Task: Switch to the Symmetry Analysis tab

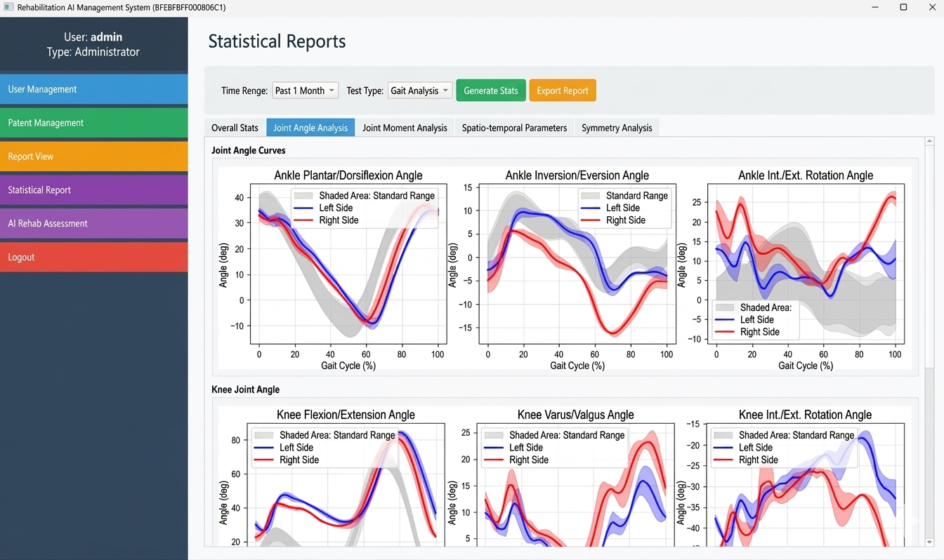Action: point(617,128)
